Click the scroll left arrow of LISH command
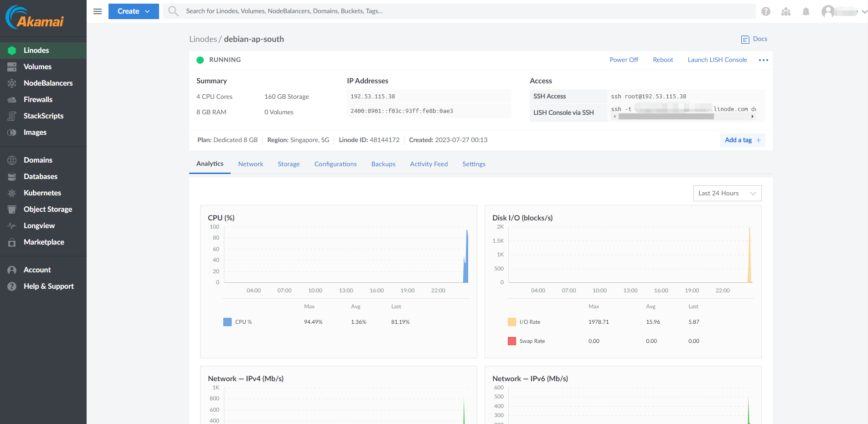 (615, 117)
